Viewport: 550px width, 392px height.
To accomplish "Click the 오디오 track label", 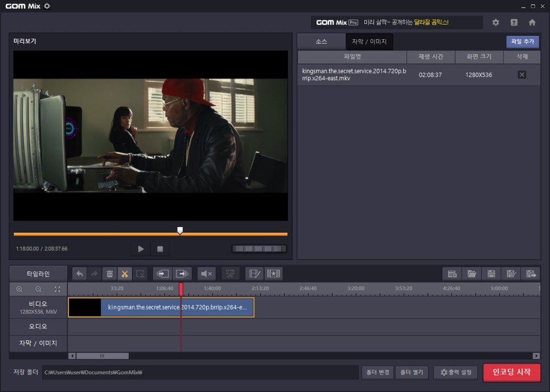I will pyautogui.click(x=38, y=327).
